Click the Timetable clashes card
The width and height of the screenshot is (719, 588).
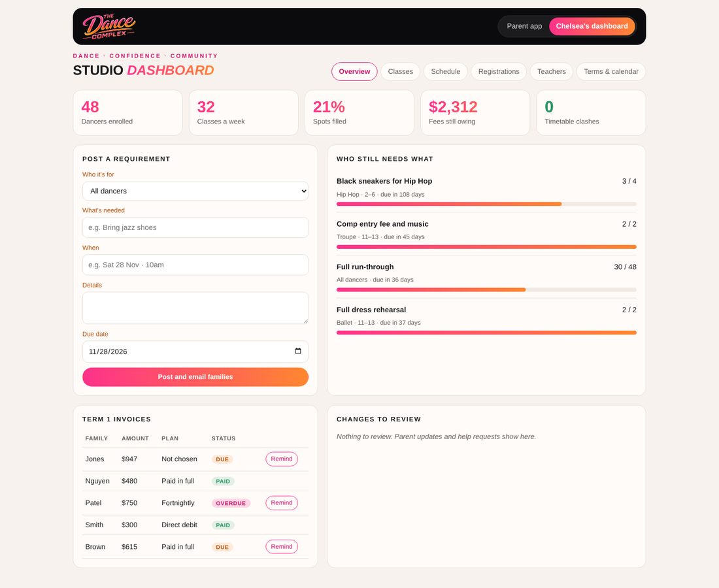pyautogui.click(x=591, y=113)
